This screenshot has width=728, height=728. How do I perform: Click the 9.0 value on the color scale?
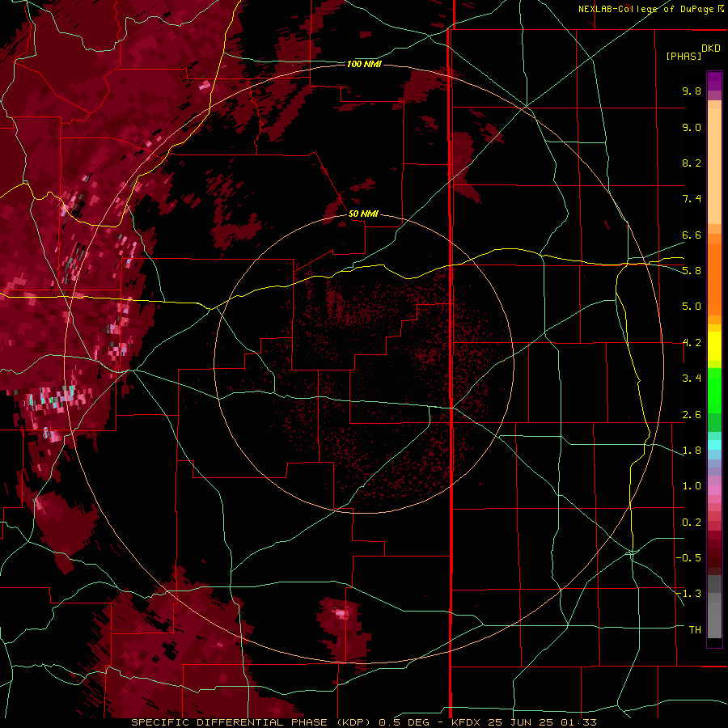pyautogui.click(x=692, y=127)
